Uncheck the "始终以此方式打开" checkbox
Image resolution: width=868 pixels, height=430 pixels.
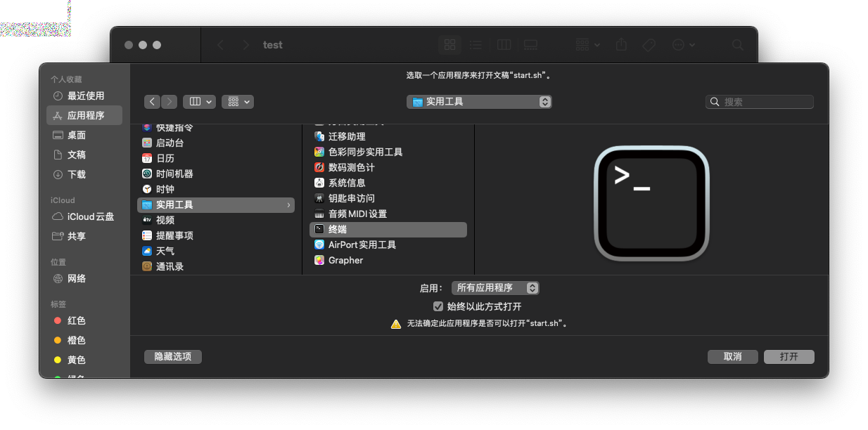coord(438,306)
